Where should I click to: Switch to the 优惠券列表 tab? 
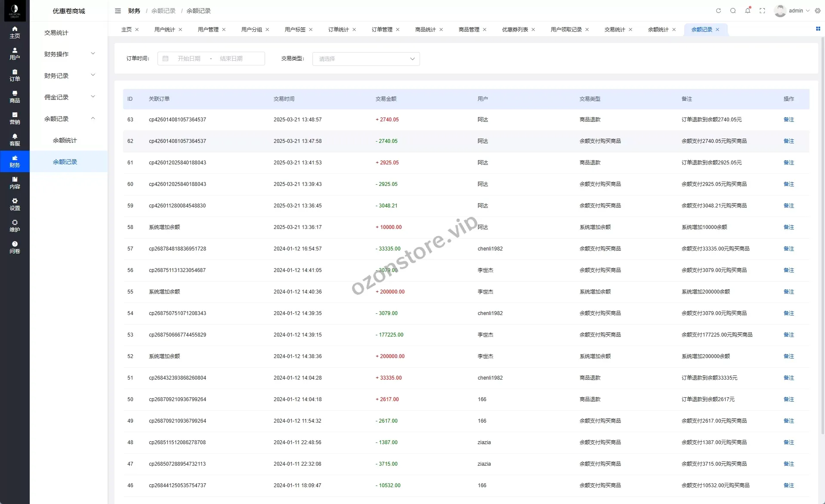click(515, 30)
